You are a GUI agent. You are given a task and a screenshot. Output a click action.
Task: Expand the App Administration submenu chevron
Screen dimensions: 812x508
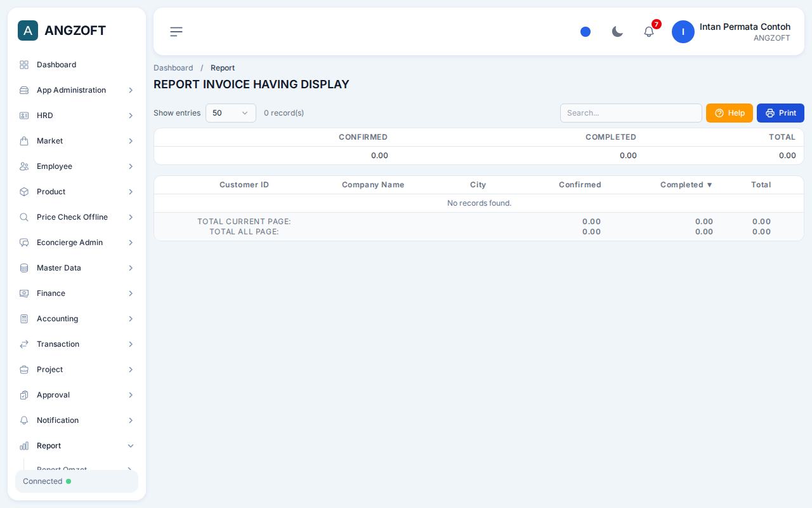point(131,90)
